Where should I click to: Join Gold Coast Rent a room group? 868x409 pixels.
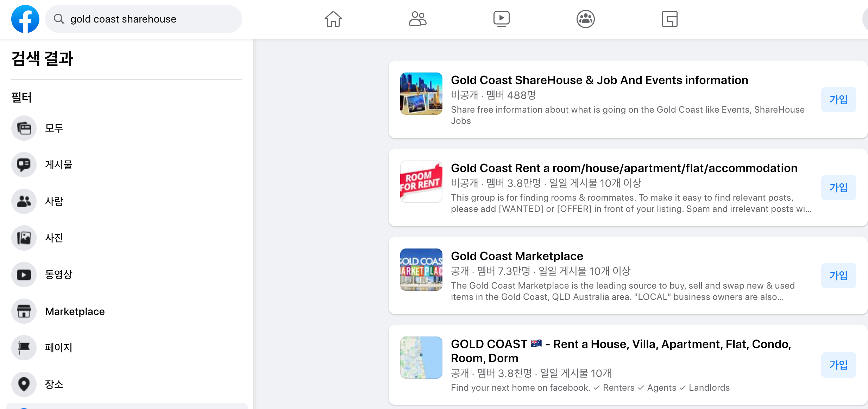tap(838, 188)
